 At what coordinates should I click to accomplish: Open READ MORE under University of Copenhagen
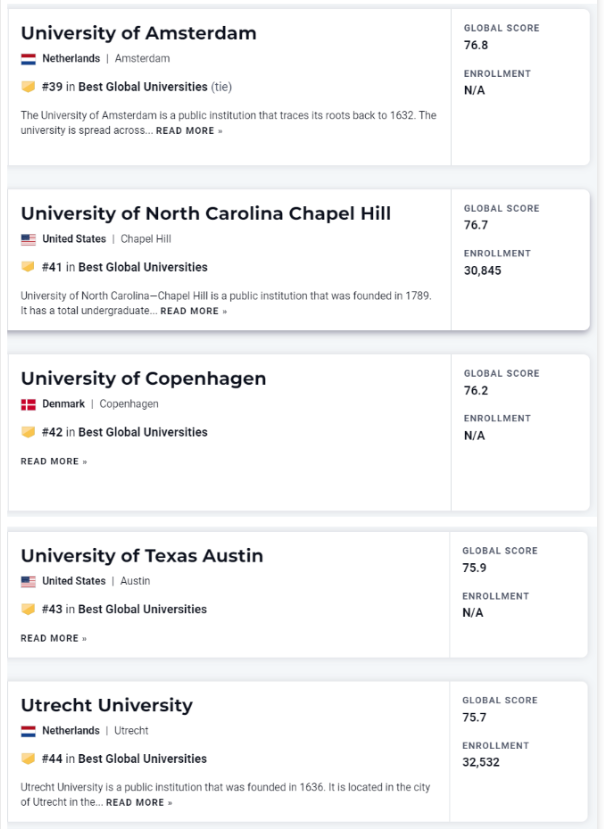click(54, 462)
